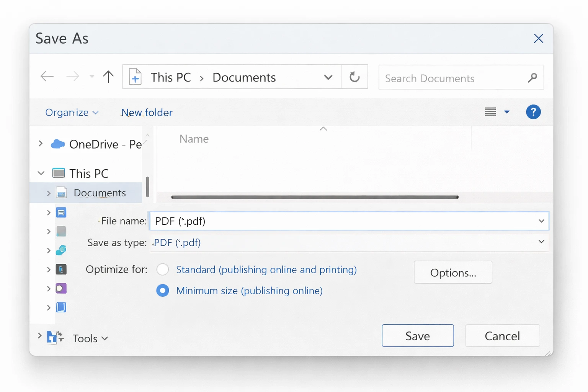Select the purple pictures tree icon
The width and height of the screenshot is (588, 392).
(61, 288)
